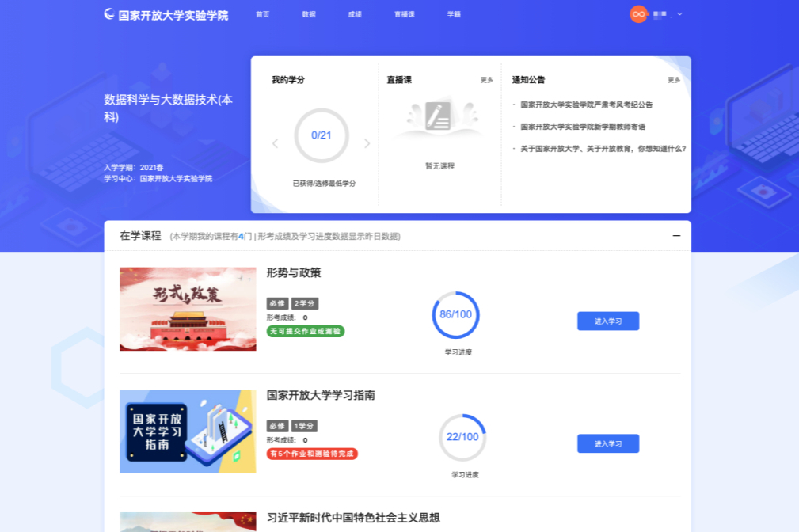Open notice 关于国家开放大学、关于开放教育
This screenshot has height=532, width=799.
coord(603,149)
